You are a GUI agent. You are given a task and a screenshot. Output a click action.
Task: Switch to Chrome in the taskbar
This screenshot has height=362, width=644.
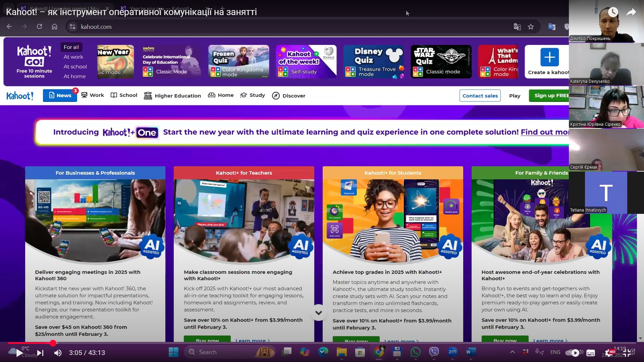(379, 352)
